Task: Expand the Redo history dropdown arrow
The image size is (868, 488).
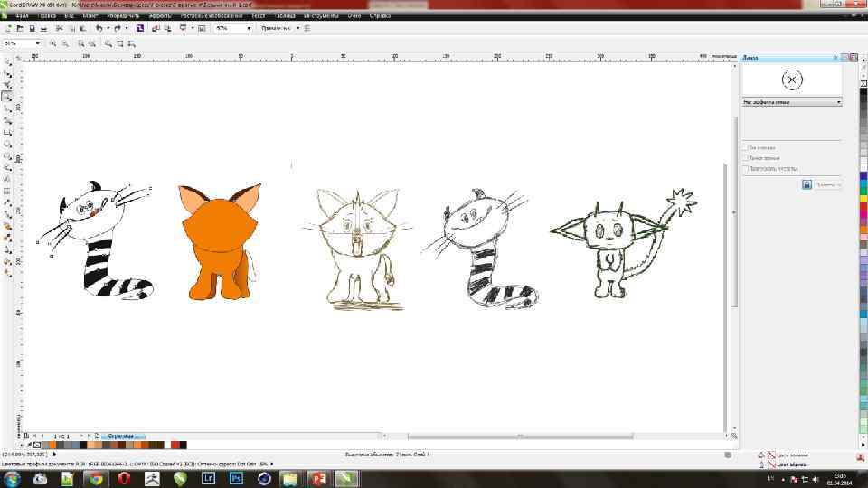Action: coord(127,28)
